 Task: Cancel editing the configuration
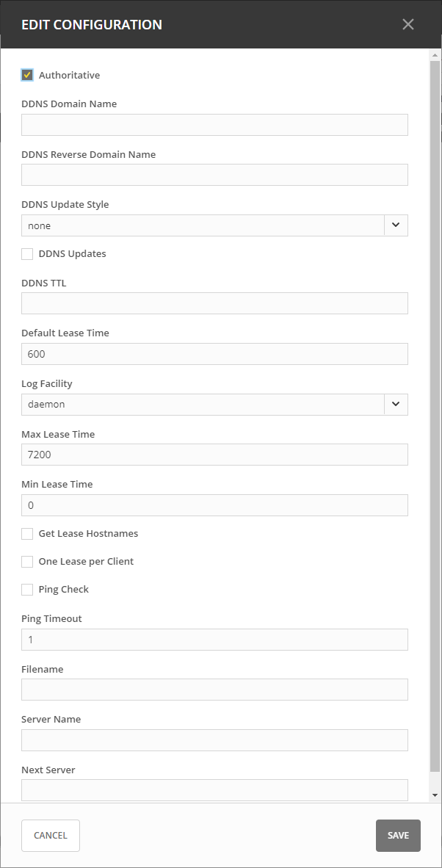coord(51,836)
